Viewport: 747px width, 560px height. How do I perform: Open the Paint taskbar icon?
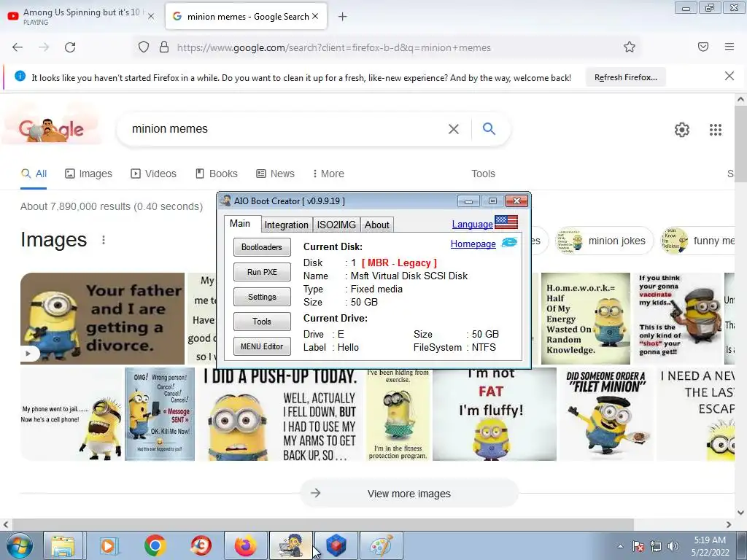pyautogui.click(x=381, y=545)
